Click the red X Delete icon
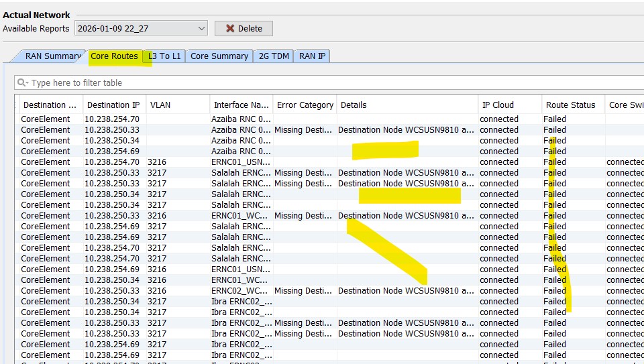This screenshot has width=644, height=364. pos(230,28)
